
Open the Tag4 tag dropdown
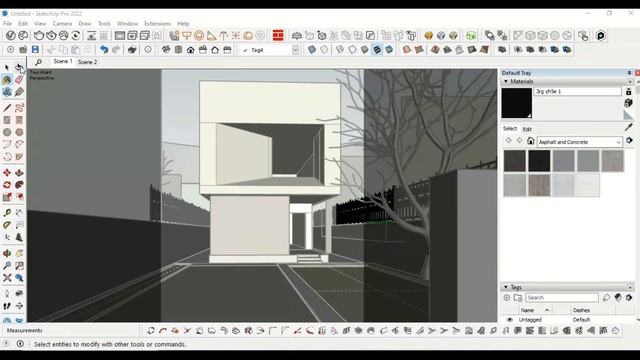coord(296,50)
